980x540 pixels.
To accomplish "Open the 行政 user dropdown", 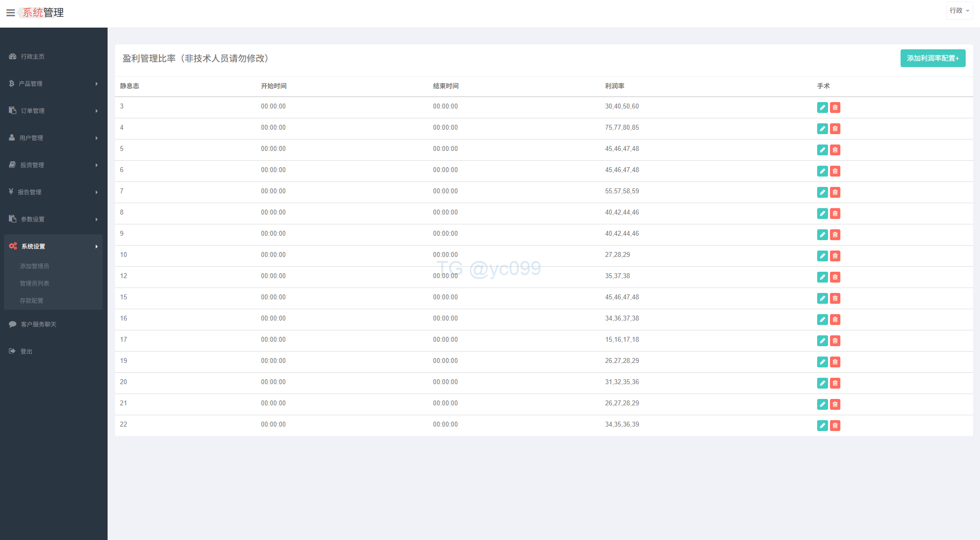I will (x=959, y=10).
